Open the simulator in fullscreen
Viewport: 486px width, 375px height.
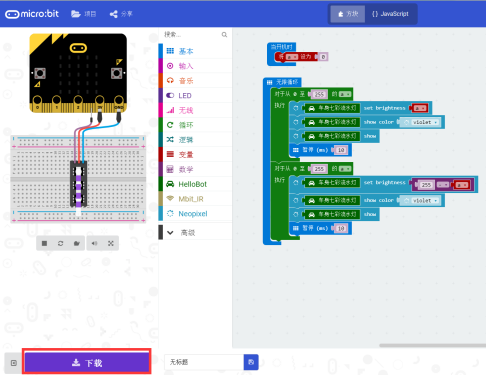click(111, 243)
